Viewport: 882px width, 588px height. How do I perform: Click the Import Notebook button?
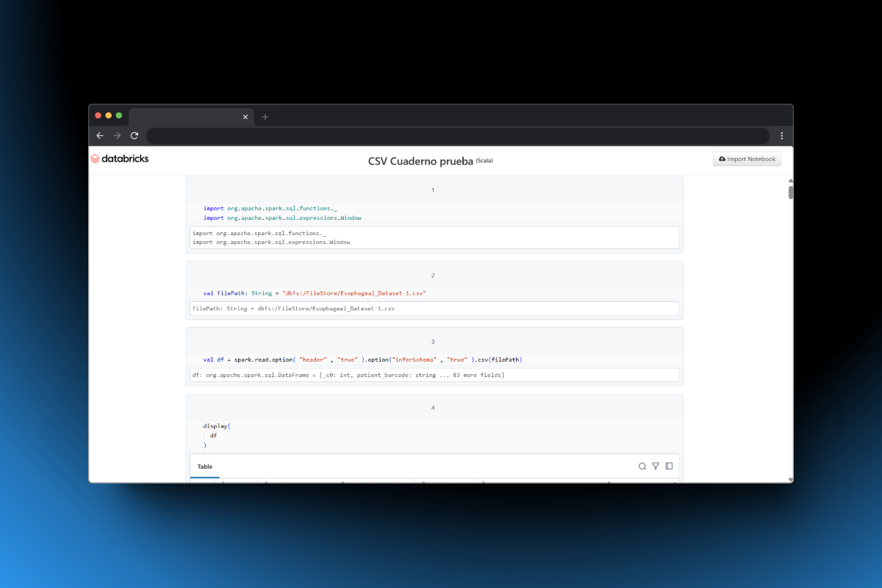pyautogui.click(x=747, y=159)
